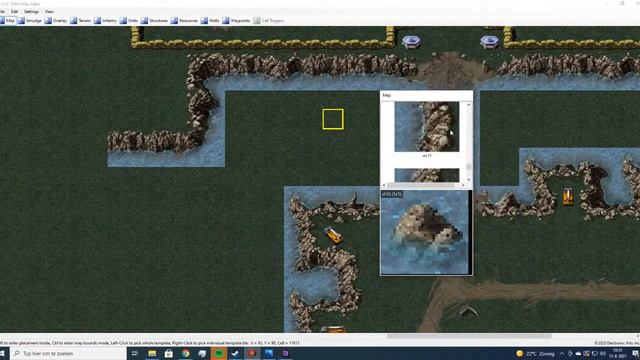Open the Settings menu

click(31, 11)
